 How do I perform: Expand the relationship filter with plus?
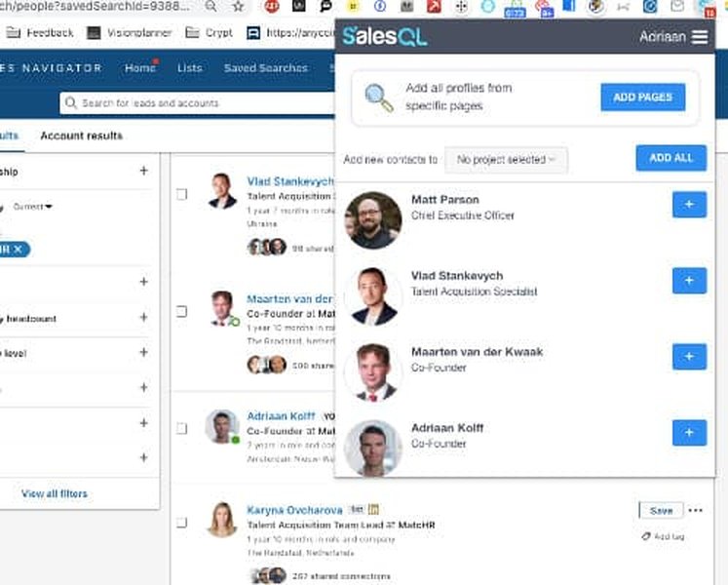coord(144,171)
